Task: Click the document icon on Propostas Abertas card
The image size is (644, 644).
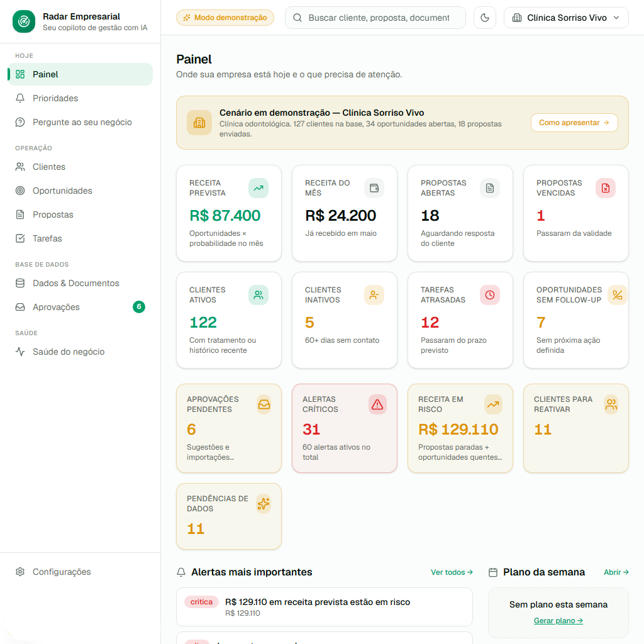Action: (490, 188)
